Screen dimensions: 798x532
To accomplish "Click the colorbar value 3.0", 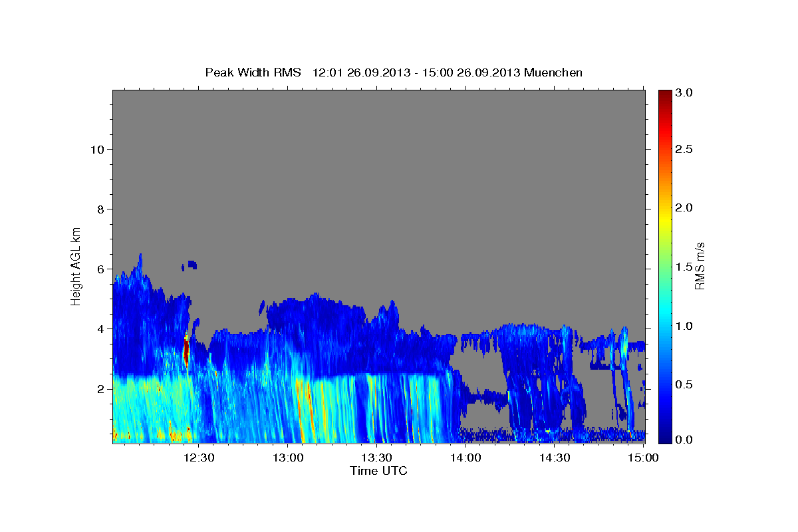I will click(x=685, y=92).
